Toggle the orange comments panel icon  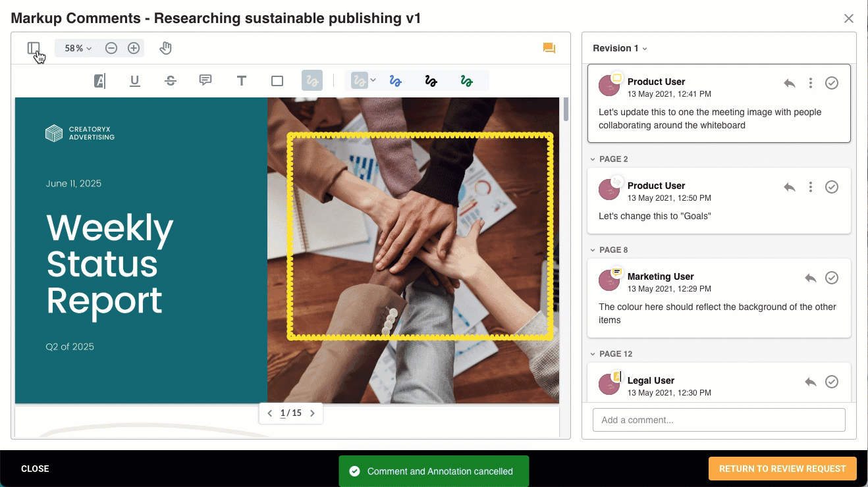point(549,48)
